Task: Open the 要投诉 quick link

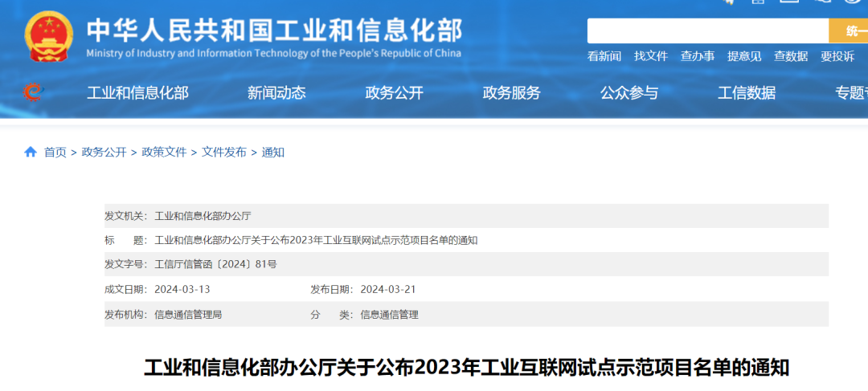Action: point(837,56)
